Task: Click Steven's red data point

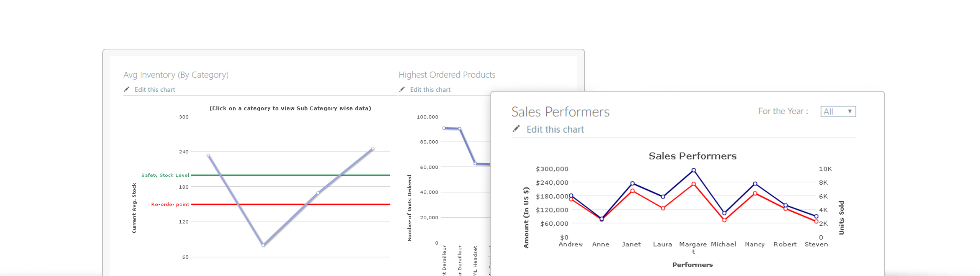Action: click(816, 222)
